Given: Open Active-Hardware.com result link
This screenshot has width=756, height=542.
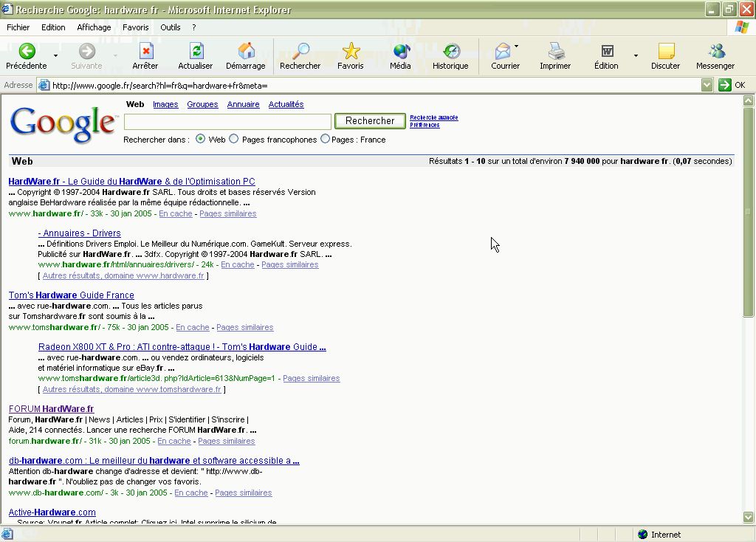Looking at the screenshot, I should click(52, 512).
